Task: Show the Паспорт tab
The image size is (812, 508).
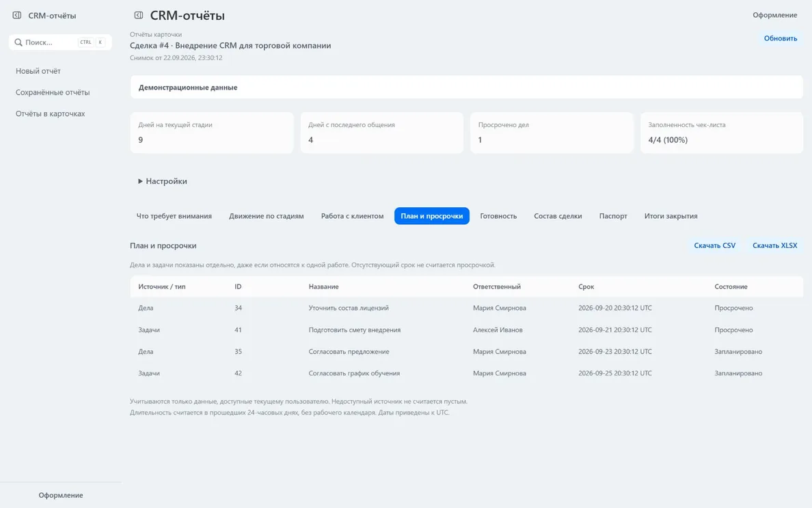Action: pyautogui.click(x=613, y=216)
